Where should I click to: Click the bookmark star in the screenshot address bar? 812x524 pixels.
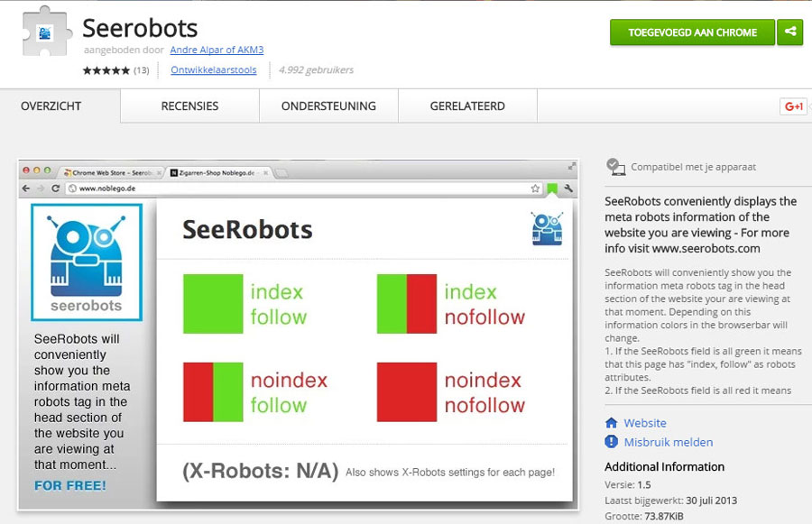(x=535, y=188)
